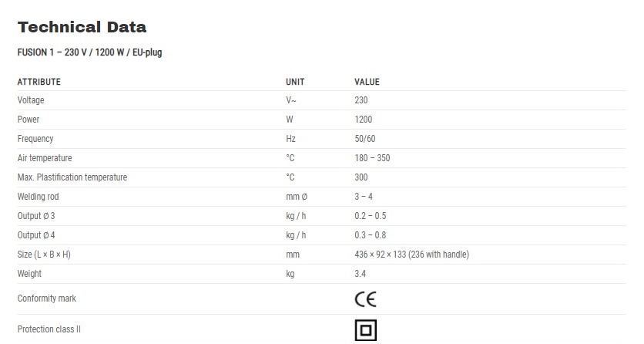Click the UNIT column header

[295, 82]
